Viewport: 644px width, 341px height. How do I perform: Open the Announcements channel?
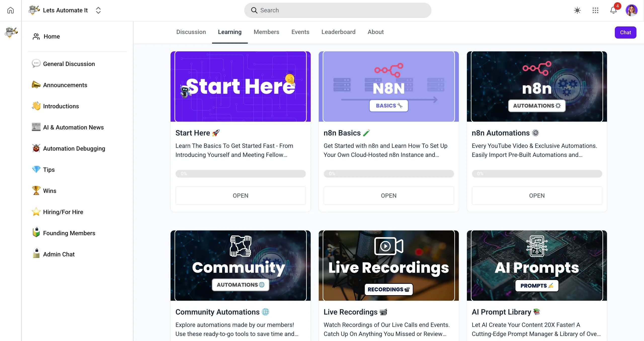point(65,85)
